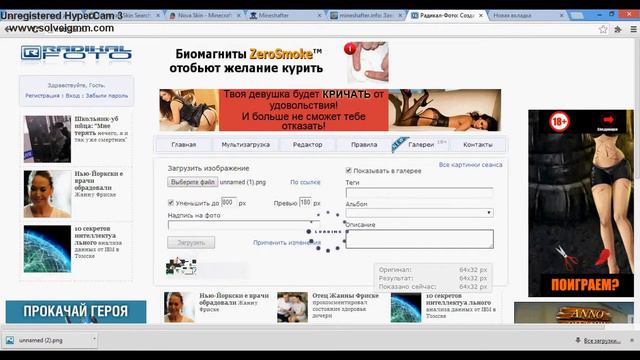Click the Описание text area
640x360 pixels.
click(419, 239)
